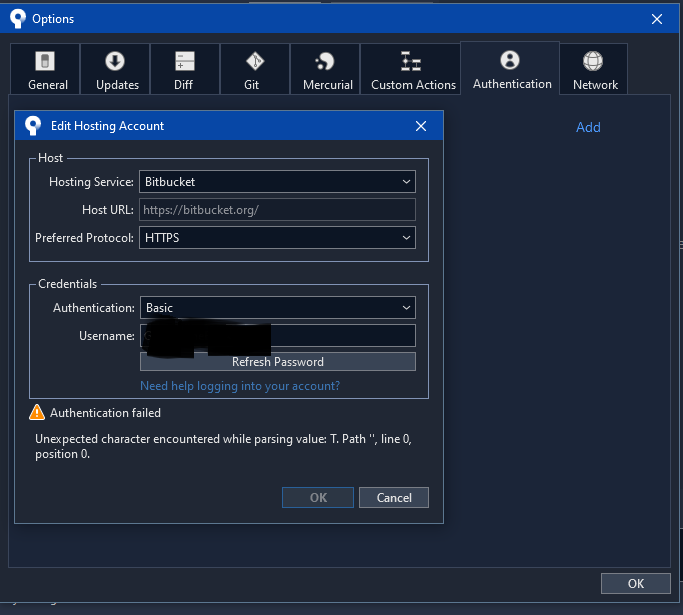Open the Diff settings tab
683x615 pixels.
click(185, 69)
